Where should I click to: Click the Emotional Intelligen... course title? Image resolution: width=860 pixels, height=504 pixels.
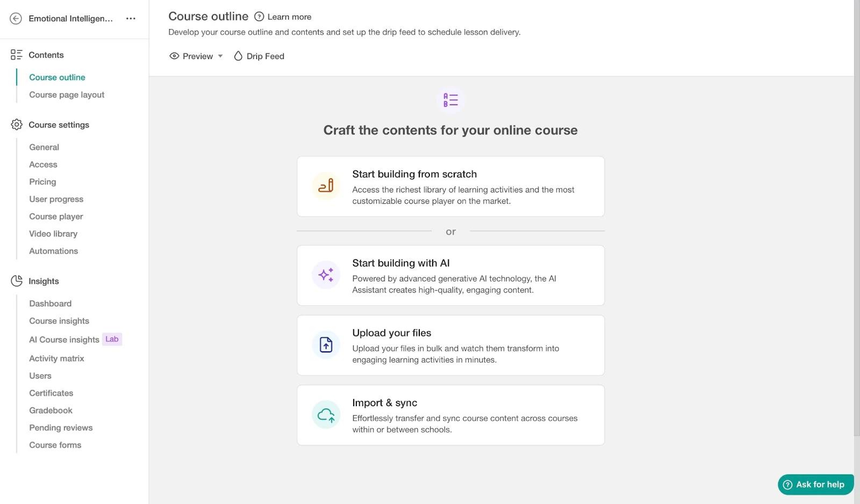click(x=71, y=18)
